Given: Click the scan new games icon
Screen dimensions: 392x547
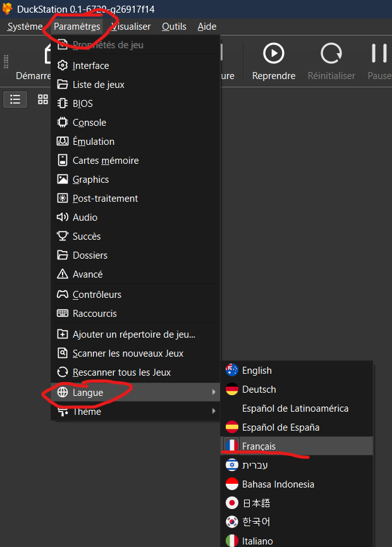Looking at the screenshot, I should tap(63, 353).
